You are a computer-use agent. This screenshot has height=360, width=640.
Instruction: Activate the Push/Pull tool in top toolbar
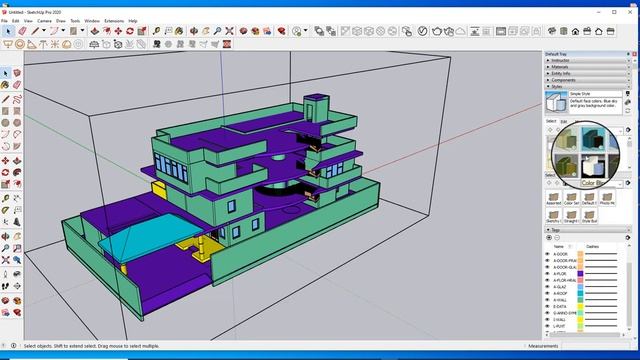click(95, 31)
